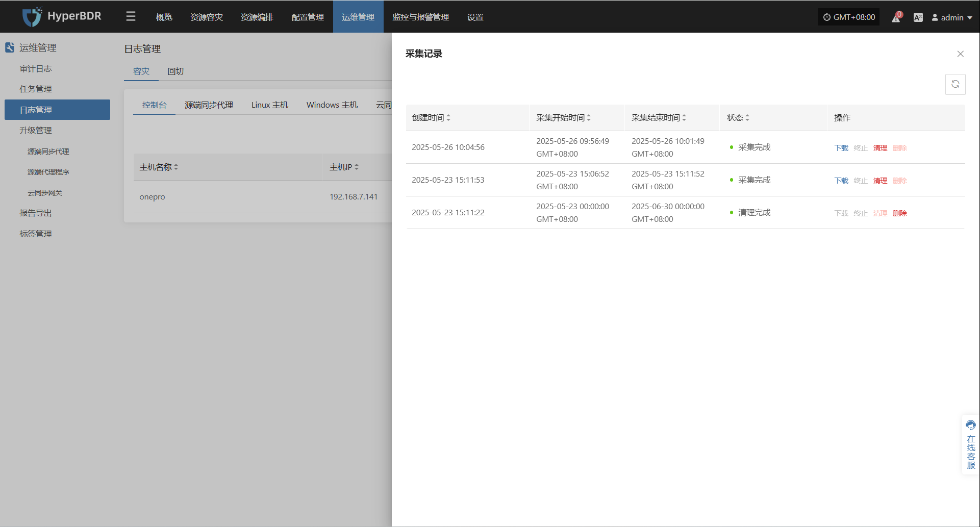Click 下载 for the 2025-05-23 15:11:22 record

(x=841, y=213)
